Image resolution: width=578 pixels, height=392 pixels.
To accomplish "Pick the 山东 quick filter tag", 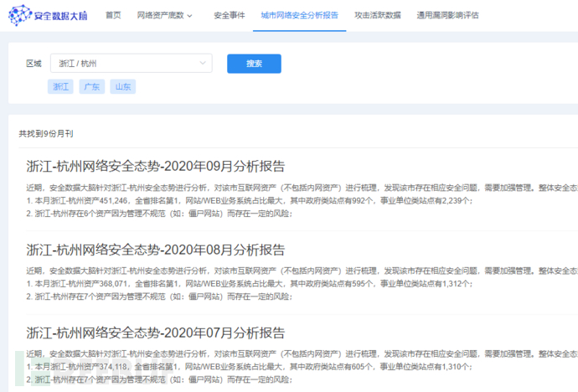I will tap(122, 87).
